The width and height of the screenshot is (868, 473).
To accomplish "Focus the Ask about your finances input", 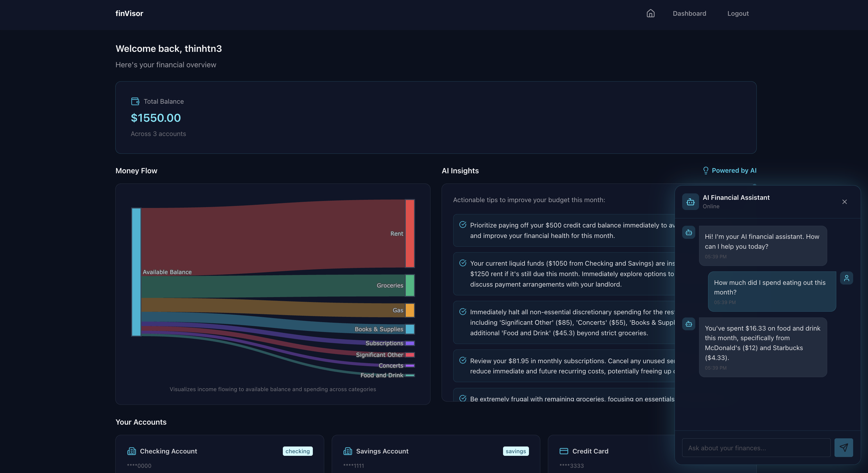I will (756, 448).
